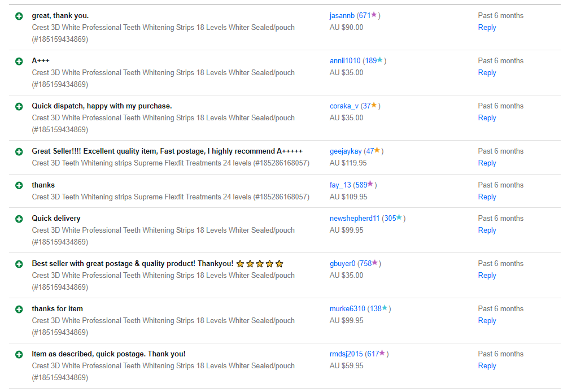The image size is (572, 392).
Task: Open geejaykay's user profile
Action: pyautogui.click(x=346, y=151)
